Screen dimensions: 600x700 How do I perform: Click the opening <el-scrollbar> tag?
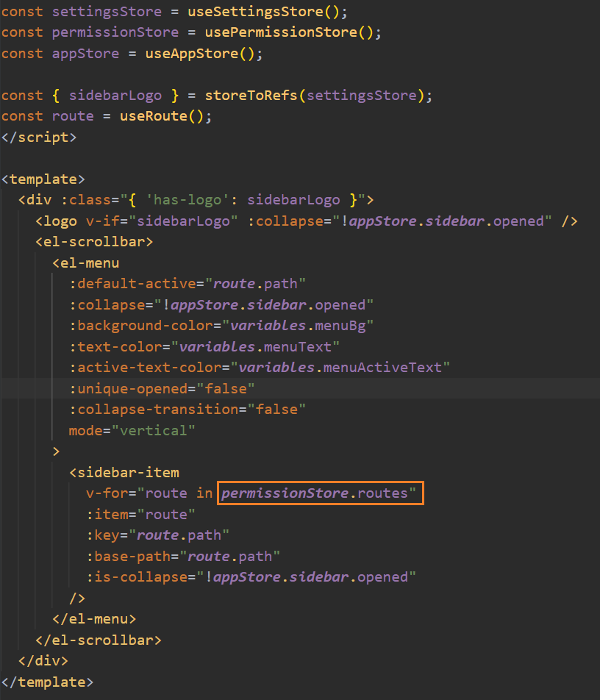tap(93, 241)
